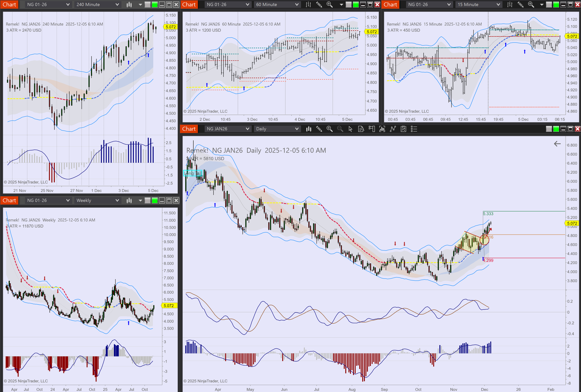
Task: Click zoom-out magnifier in Daily chart toolbar
Action: point(340,129)
